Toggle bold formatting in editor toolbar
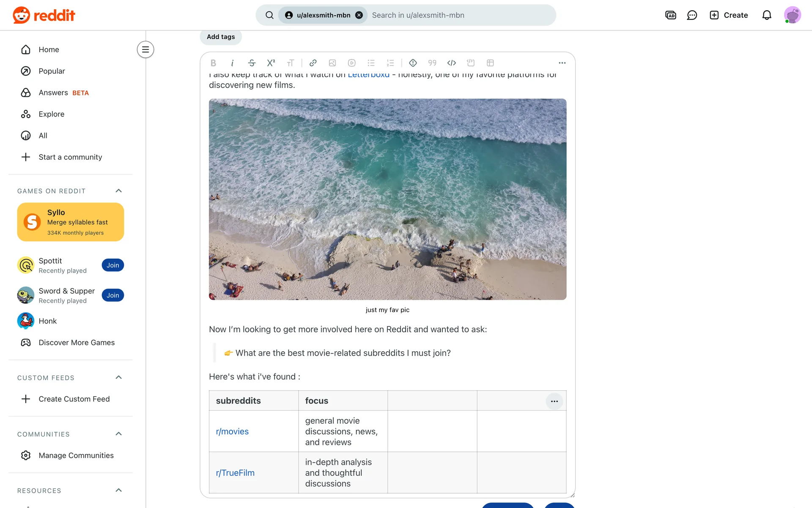812x508 pixels. pyautogui.click(x=213, y=63)
